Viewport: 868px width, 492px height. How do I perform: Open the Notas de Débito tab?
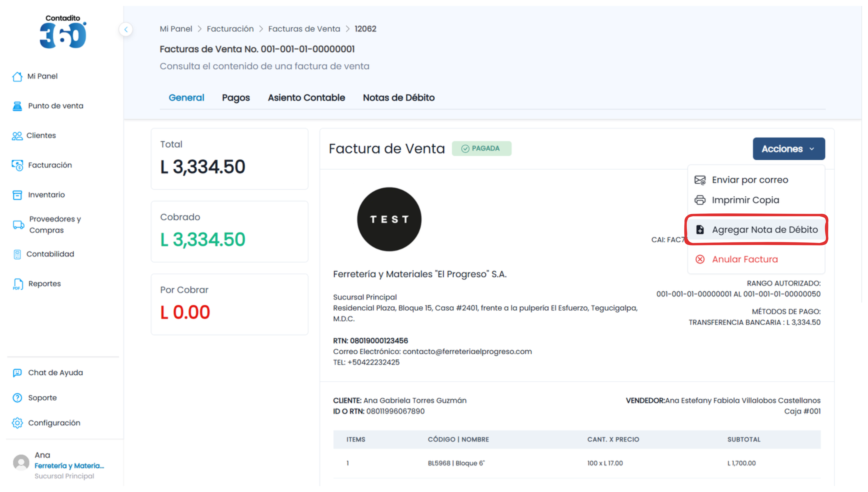tap(398, 98)
